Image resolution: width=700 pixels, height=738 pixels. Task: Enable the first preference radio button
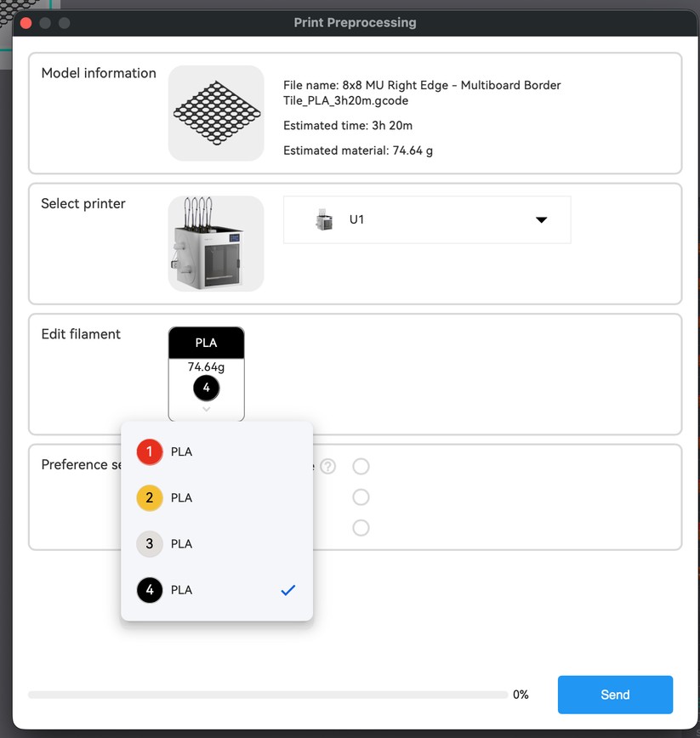361,467
